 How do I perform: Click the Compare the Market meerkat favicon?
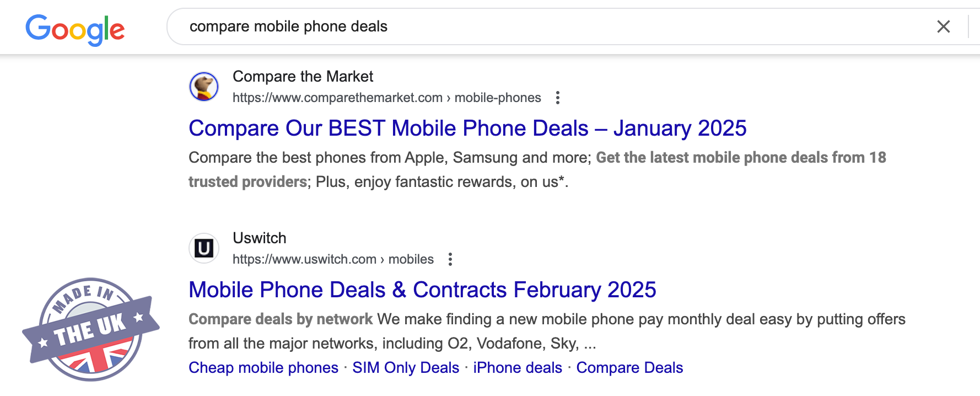[204, 87]
